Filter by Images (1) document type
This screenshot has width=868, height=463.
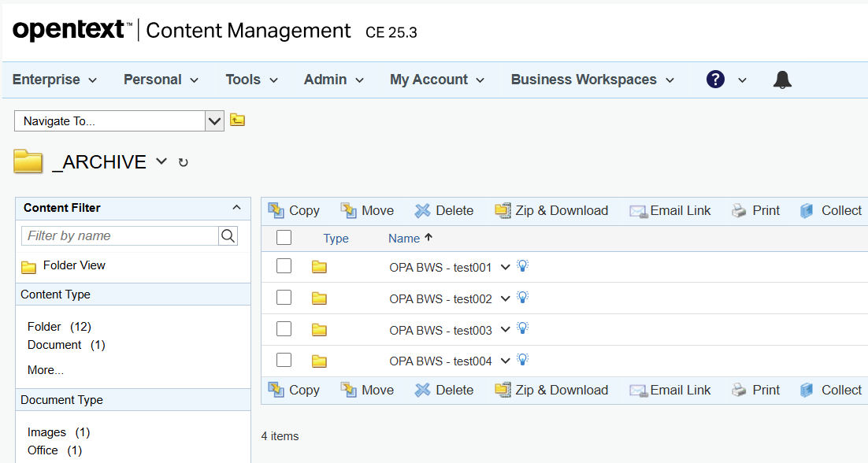pos(58,432)
